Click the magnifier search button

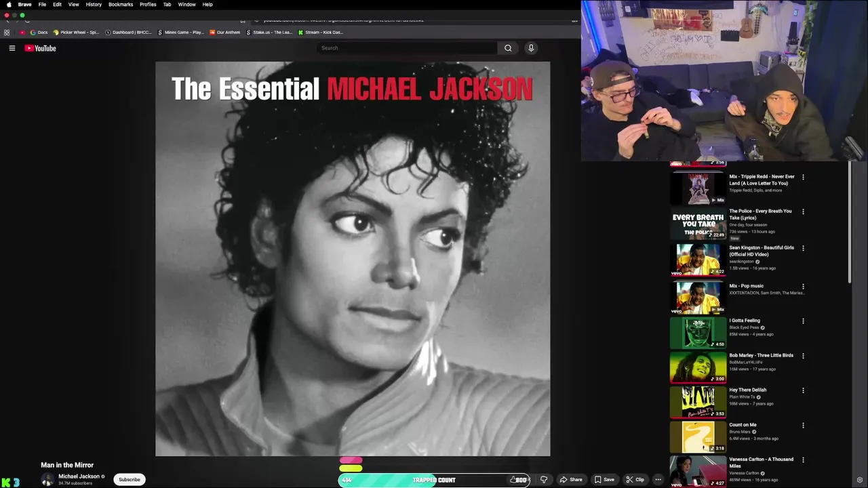[508, 48]
